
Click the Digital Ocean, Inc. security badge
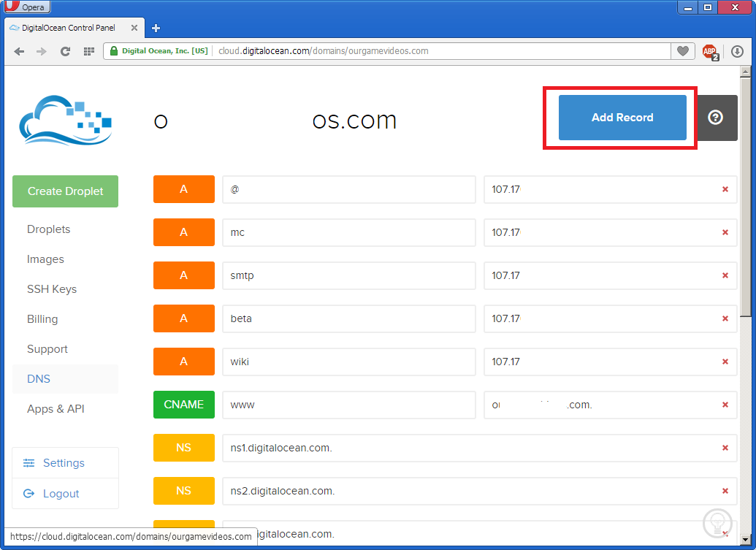(159, 51)
